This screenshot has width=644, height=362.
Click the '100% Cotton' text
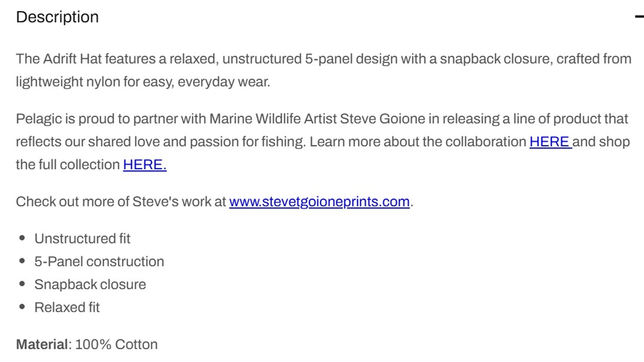(x=116, y=345)
